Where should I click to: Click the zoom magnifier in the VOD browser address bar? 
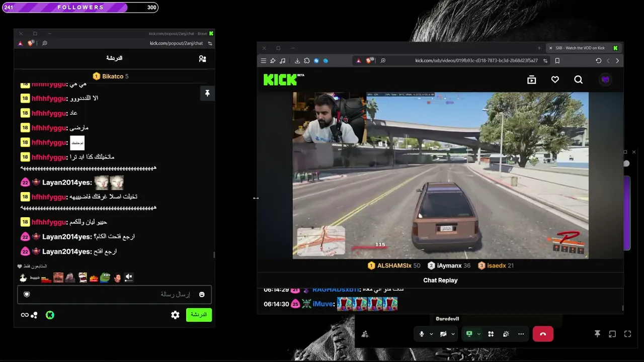coord(383,61)
